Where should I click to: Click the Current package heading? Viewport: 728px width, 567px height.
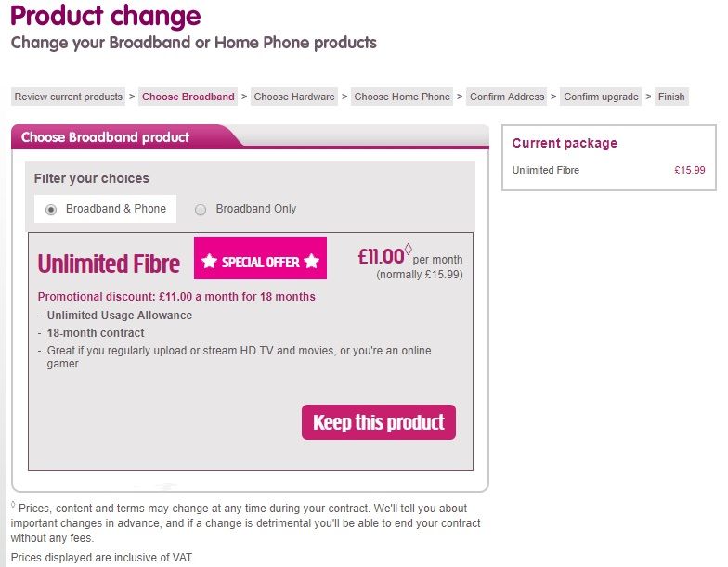(x=565, y=143)
